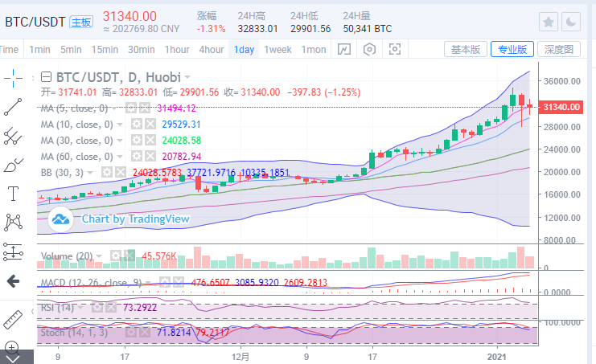The width and height of the screenshot is (596, 364).
Task: Click the zoom in magnifier tool
Action: [x=12, y=347]
